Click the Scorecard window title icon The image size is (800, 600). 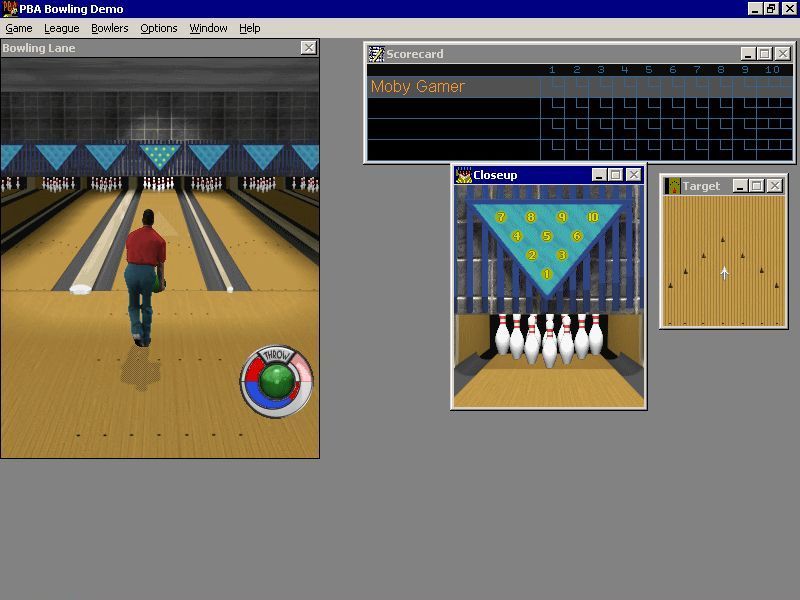coord(376,54)
